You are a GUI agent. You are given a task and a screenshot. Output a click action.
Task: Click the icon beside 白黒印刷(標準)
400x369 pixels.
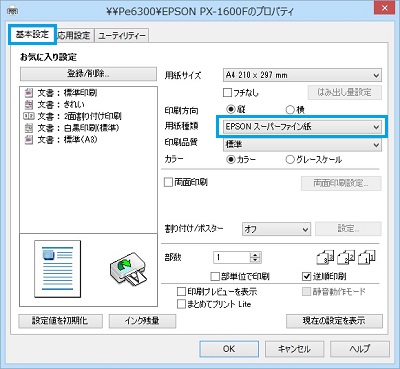pos(29,128)
